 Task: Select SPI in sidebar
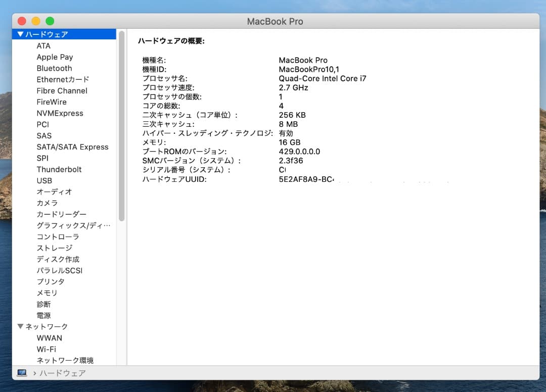click(x=42, y=158)
